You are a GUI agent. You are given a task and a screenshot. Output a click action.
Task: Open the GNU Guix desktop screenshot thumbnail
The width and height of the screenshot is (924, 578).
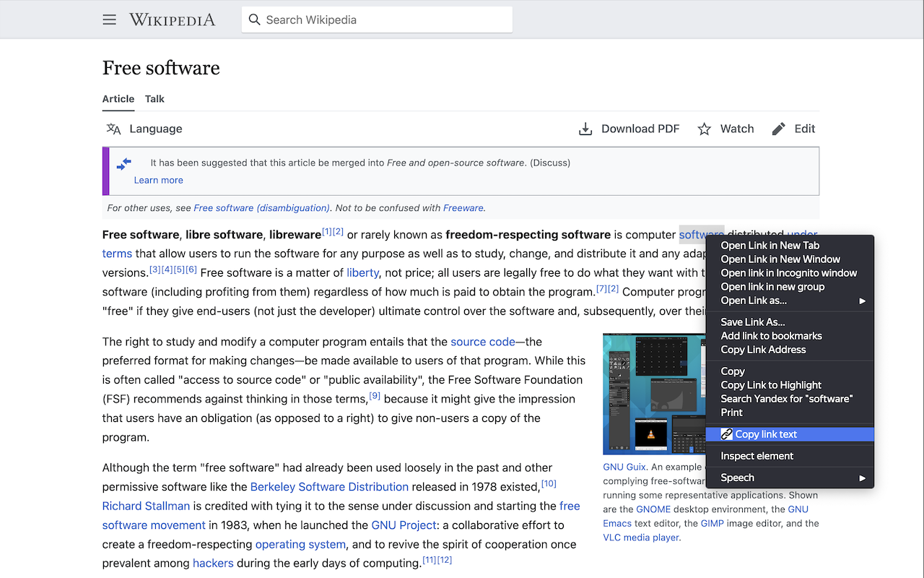653,394
